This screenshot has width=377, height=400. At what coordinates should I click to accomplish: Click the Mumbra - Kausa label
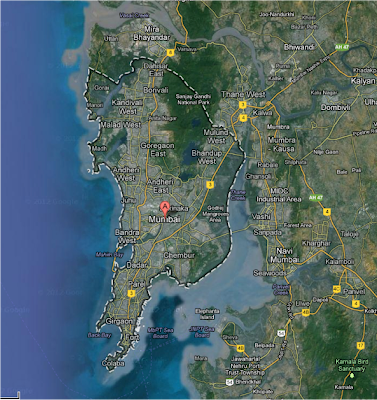[x=281, y=144]
